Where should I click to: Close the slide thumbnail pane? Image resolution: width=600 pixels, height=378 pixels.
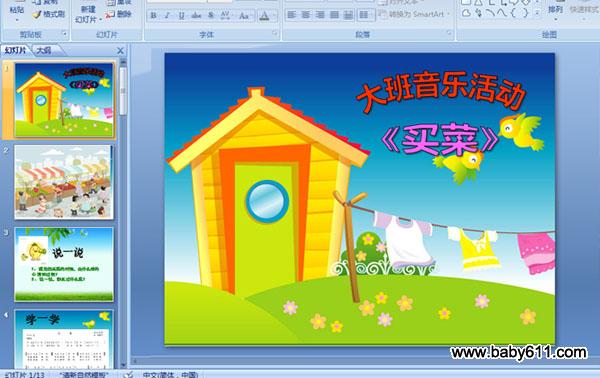tap(120, 51)
